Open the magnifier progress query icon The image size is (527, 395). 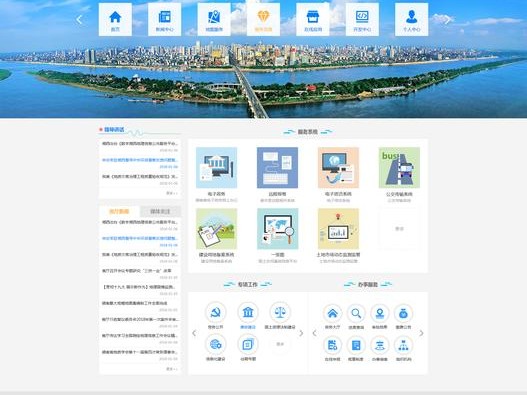coord(356,314)
